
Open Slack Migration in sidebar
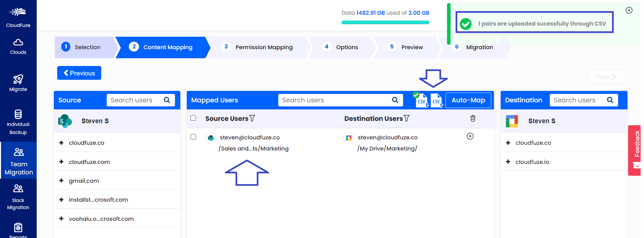coord(18,197)
